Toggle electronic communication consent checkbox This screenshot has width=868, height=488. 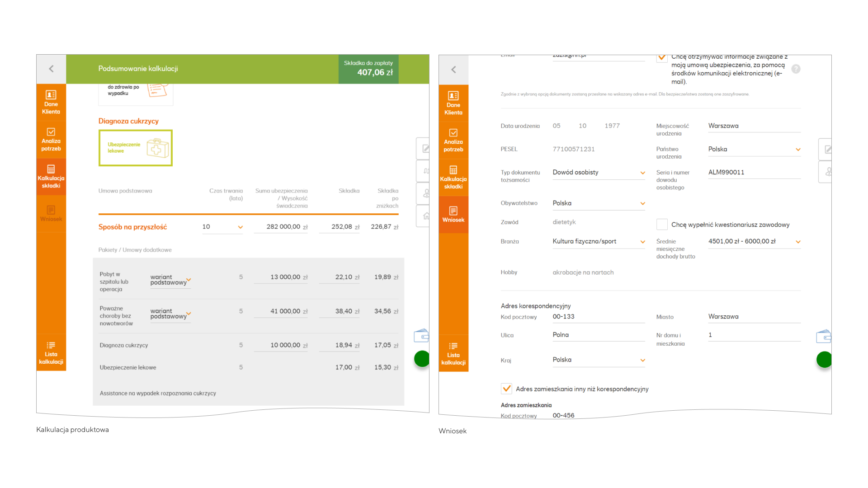pos(662,58)
